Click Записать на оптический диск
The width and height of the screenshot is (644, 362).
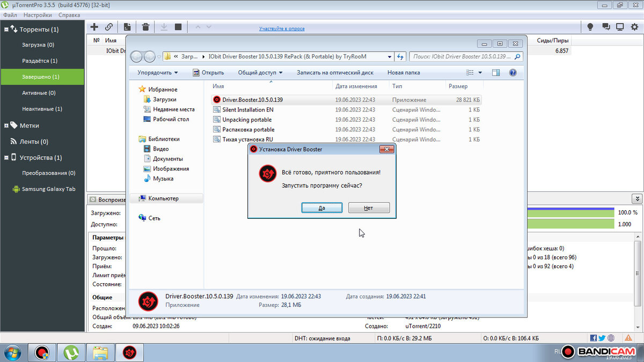tap(335, 72)
